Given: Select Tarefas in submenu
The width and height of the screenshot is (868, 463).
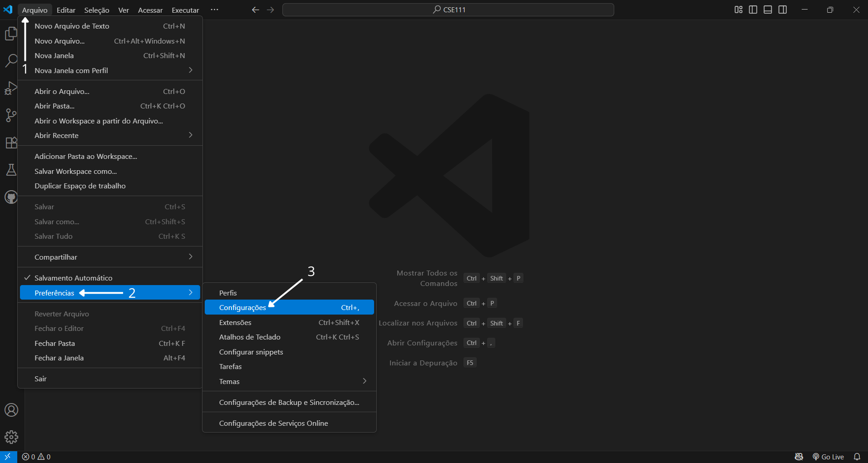Looking at the screenshot, I should coord(289,366).
